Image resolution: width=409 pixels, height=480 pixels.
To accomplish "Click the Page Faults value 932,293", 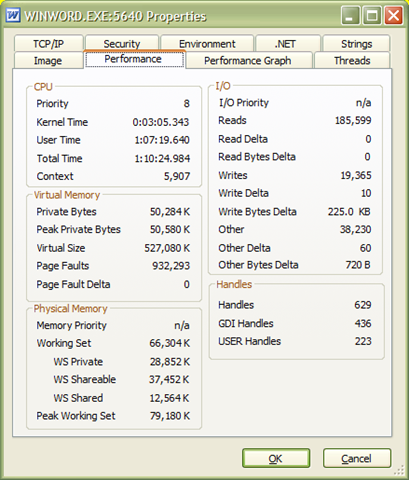I will [x=171, y=266].
